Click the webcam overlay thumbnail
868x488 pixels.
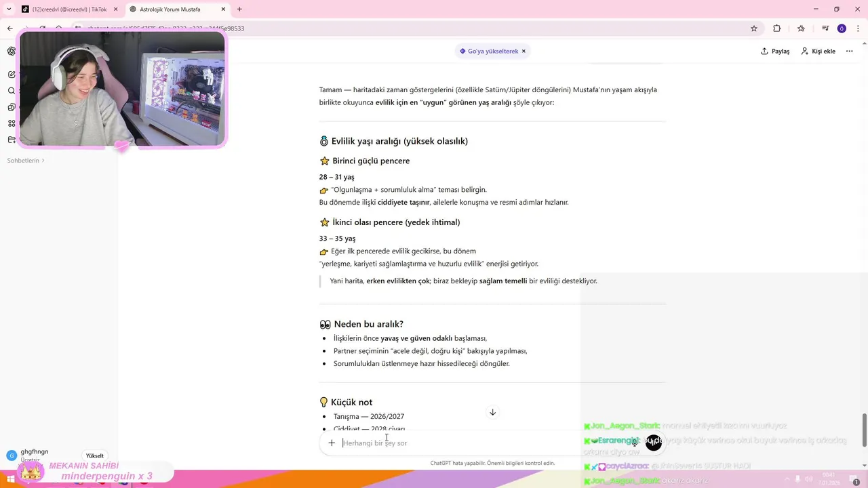tap(122, 89)
